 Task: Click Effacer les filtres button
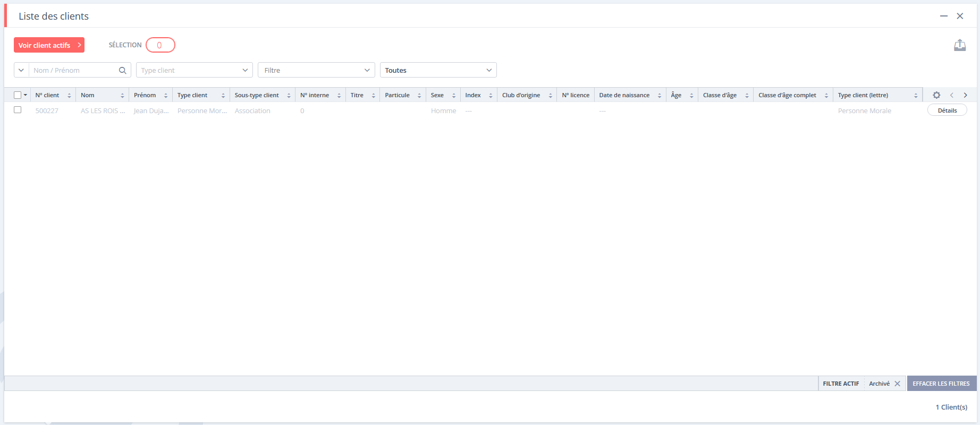point(941,384)
